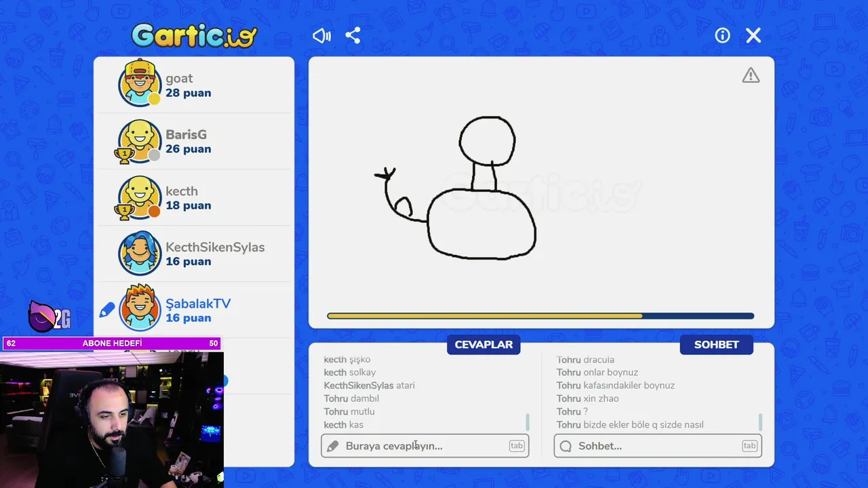868x488 pixels.
Task: Click the chat list scrollbar
Action: tap(760, 422)
